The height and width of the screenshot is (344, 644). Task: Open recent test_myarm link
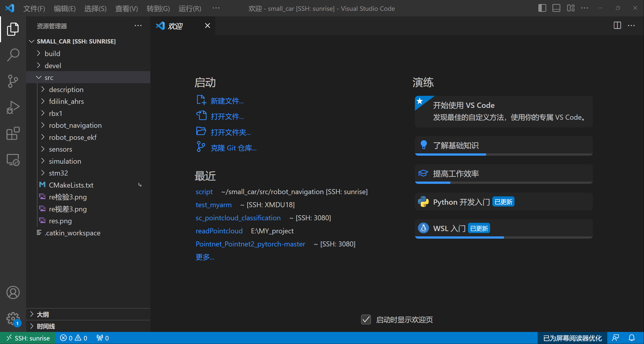[213, 205]
